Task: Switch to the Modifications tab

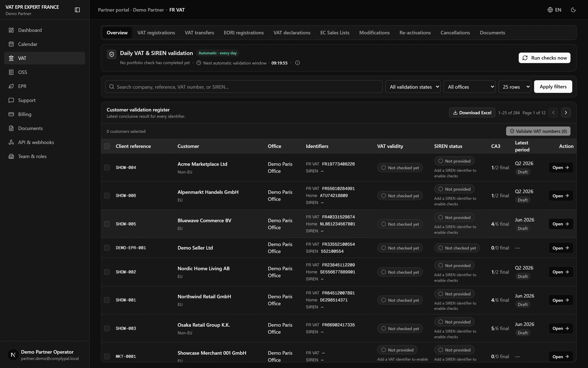Action: pyautogui.click(x=374, y=33)
